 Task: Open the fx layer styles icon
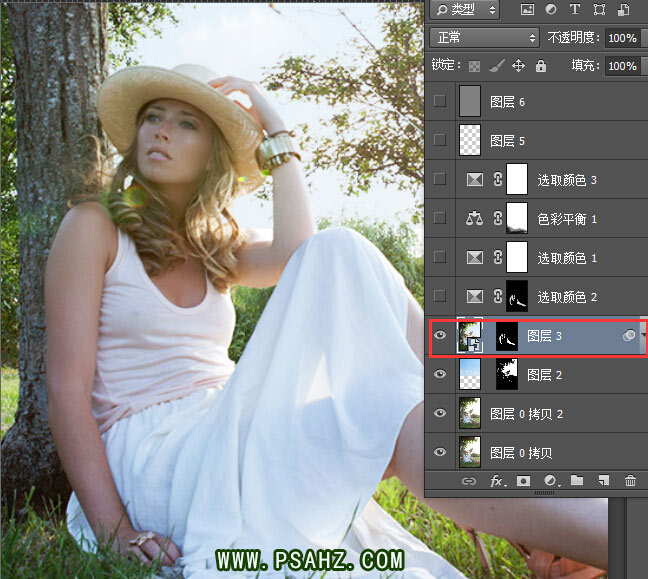point(497,481)
